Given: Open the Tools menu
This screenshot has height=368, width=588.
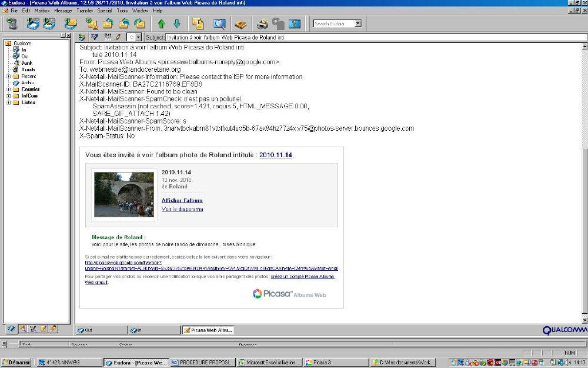Looking at the screenshot, I should [x=122, y=11].
